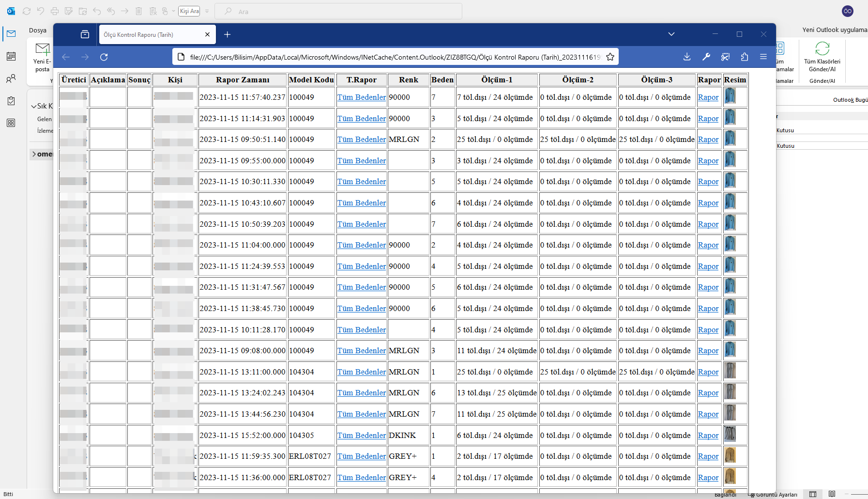Image resolution: width=868 pixels, height=499 pixels.
Task: Expand the browser list-all-tabs chevron
Action: click(x=671, y=34)
